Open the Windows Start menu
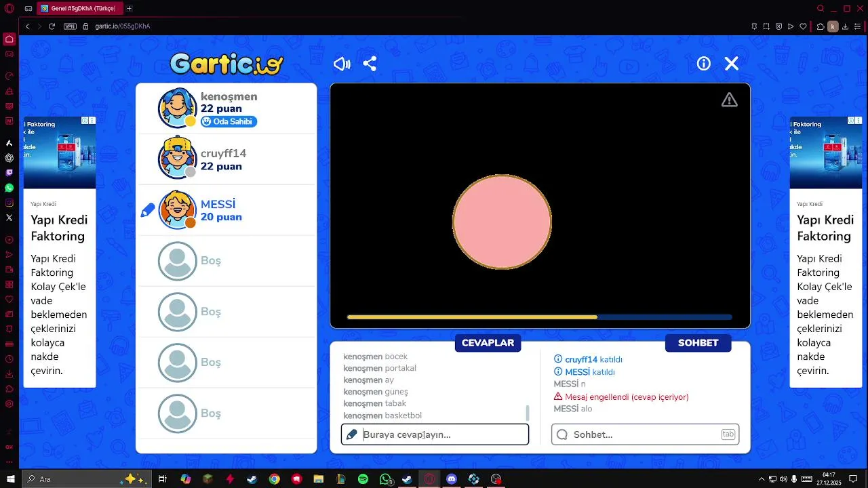This screenshot has width=868, height=488. pos(11,479)
